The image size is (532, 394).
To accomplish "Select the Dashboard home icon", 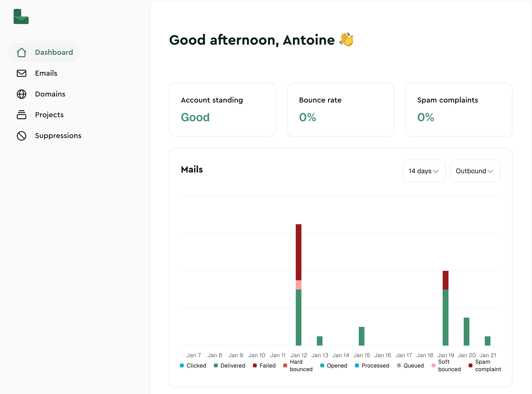I will [22, 52].
